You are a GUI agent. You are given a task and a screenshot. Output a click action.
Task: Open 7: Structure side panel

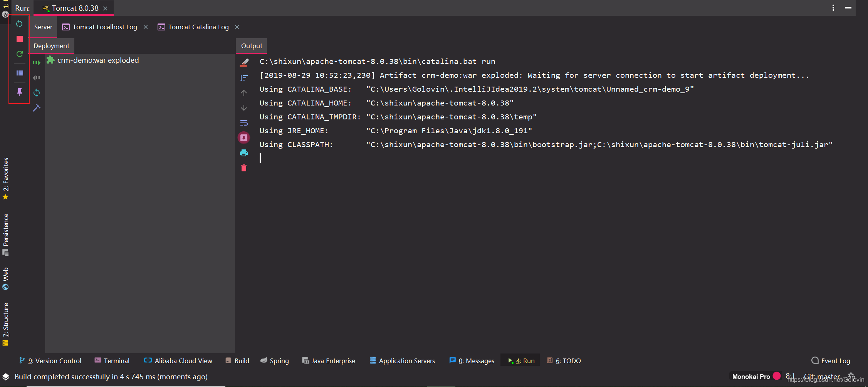6,324
